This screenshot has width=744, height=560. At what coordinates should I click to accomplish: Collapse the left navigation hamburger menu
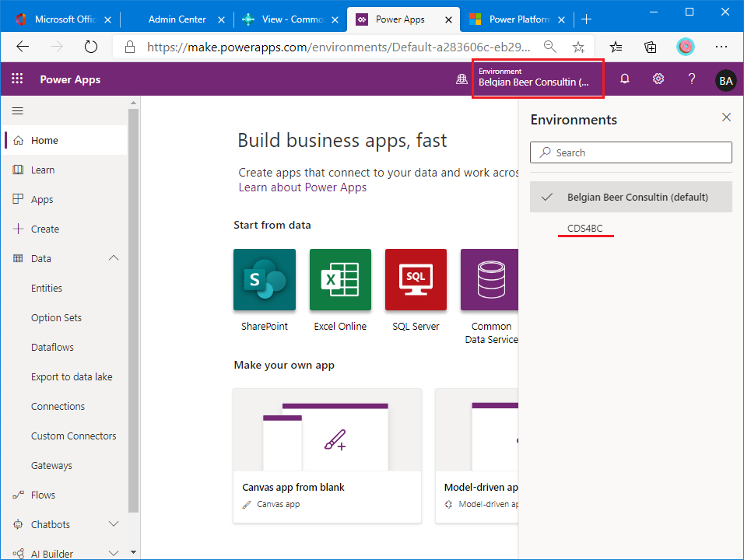click(18, 110)
